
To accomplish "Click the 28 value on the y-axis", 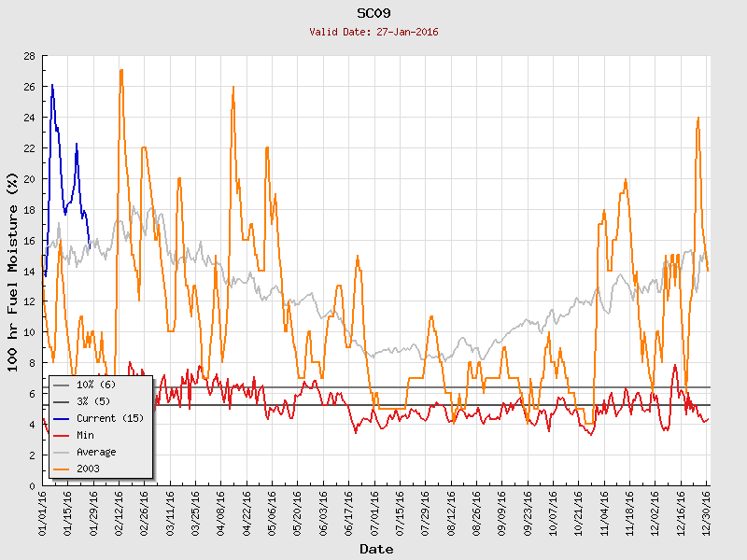I will tap(30, 56).
